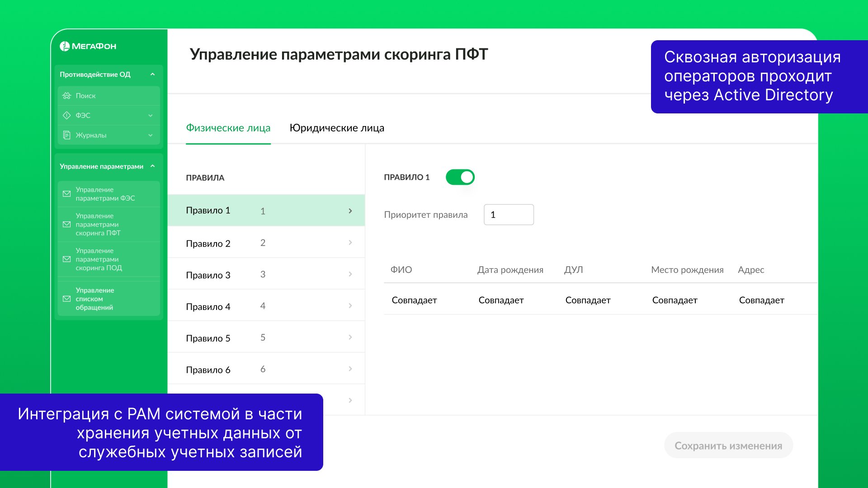Click the ФЭС diamond icon

(x=67, y=115)
